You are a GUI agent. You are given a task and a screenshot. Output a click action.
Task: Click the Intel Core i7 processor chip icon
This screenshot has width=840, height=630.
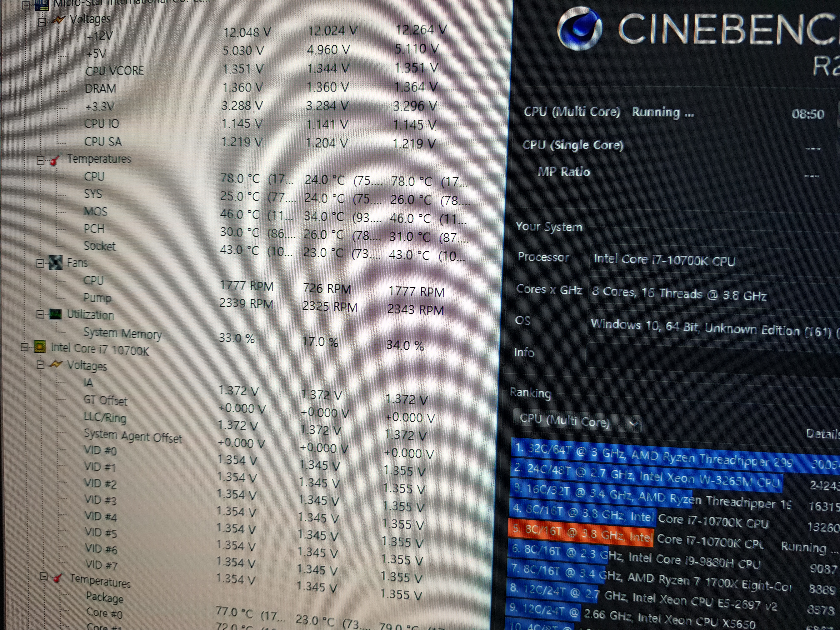(x=40, y=347)
